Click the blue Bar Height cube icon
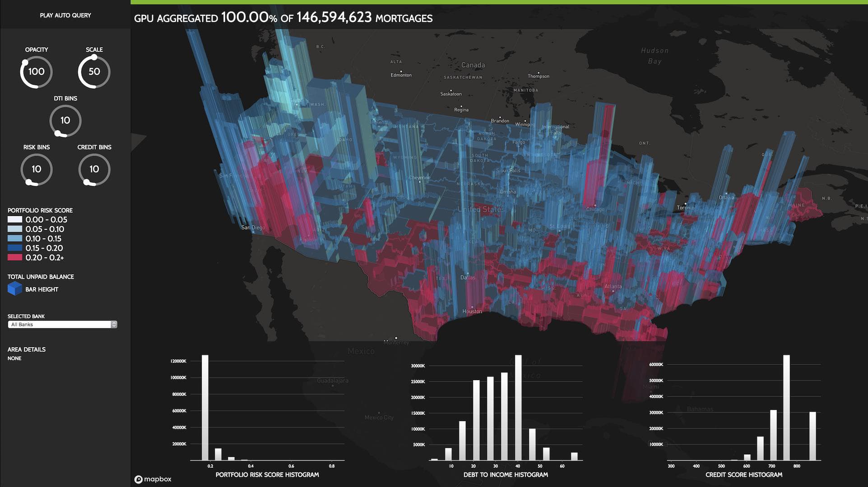The image size is (868, 487). (x=15, y=289)
